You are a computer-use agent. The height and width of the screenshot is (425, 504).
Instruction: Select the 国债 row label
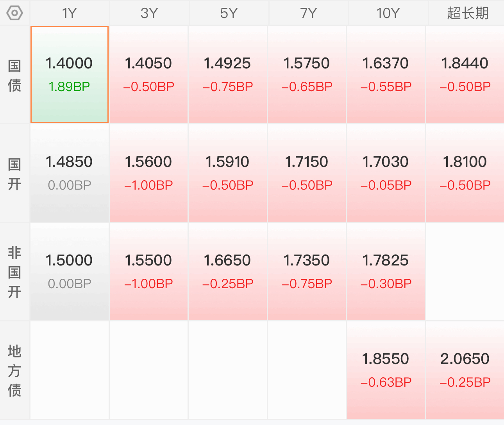click(14, 75)
